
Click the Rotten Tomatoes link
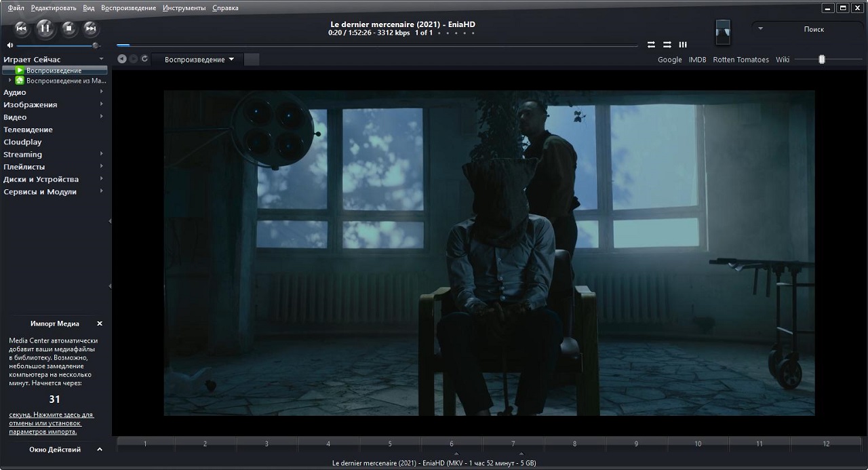(741, 60)
